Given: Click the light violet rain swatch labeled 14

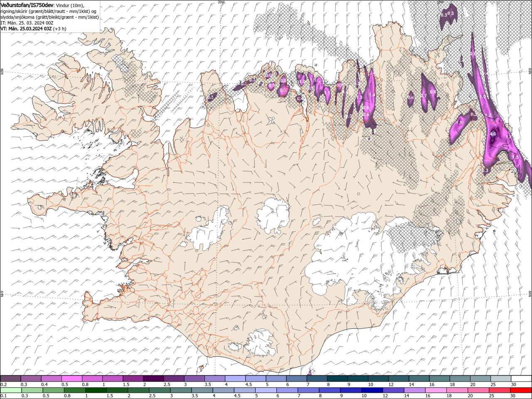Looking at the screenshot, I should pos(414,390).
